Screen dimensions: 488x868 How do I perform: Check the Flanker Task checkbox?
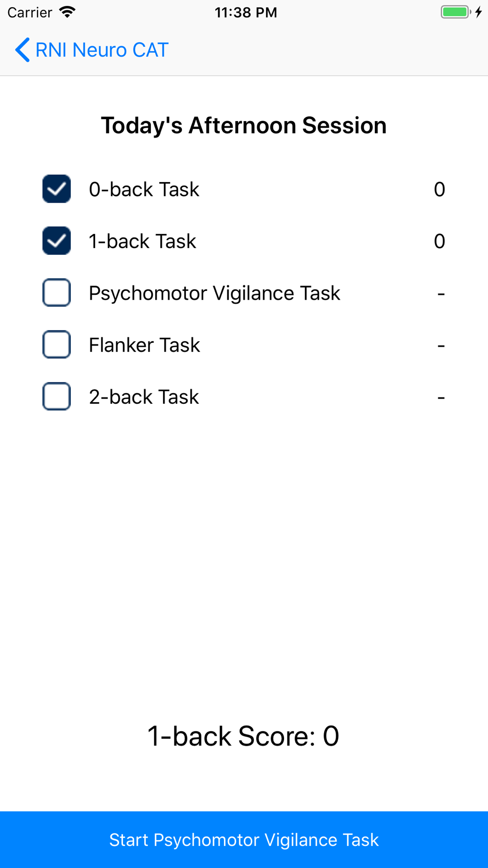57,345
